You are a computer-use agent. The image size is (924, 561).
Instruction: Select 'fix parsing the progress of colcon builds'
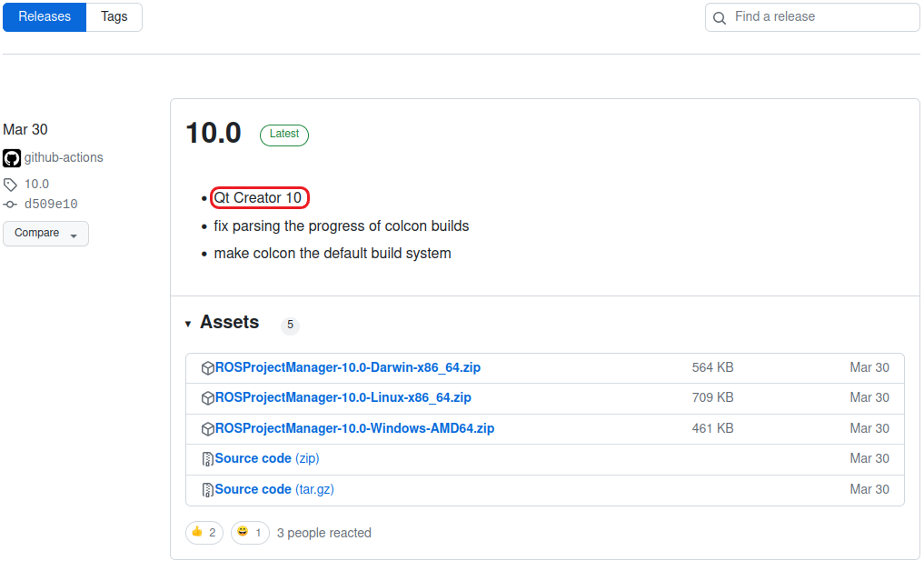coord(342,225)
